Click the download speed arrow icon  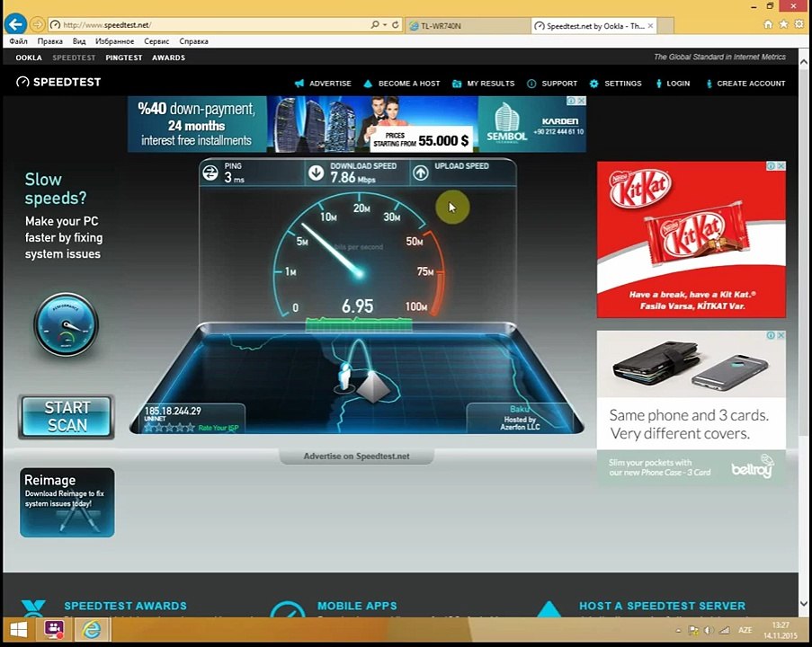(316, 173)
